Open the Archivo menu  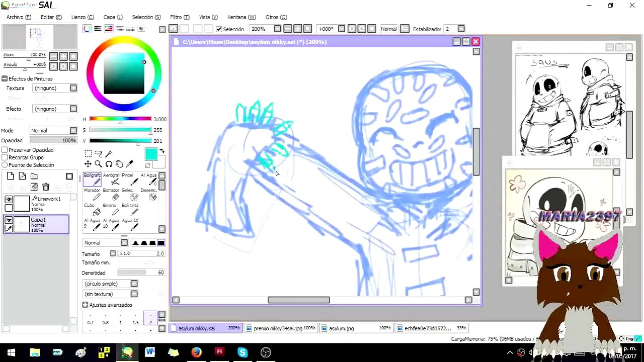(19, 17)
